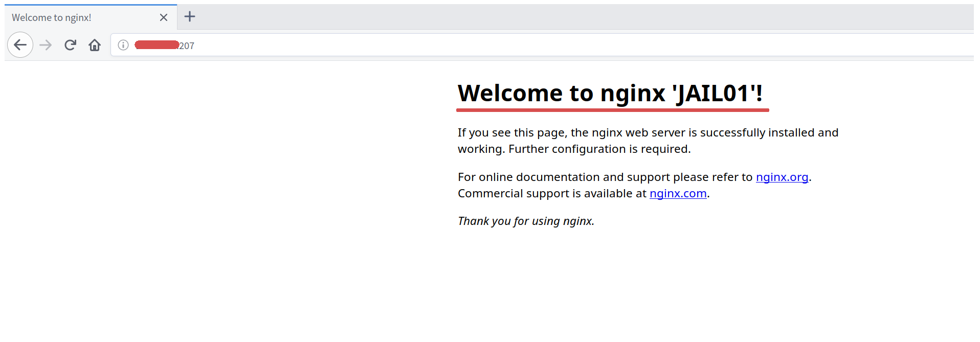The height and width of the screenshot is (342, 980).
Task: Click the heading "Welcome to nginx 'JAIL01'!"
Action: coord(610,94)
